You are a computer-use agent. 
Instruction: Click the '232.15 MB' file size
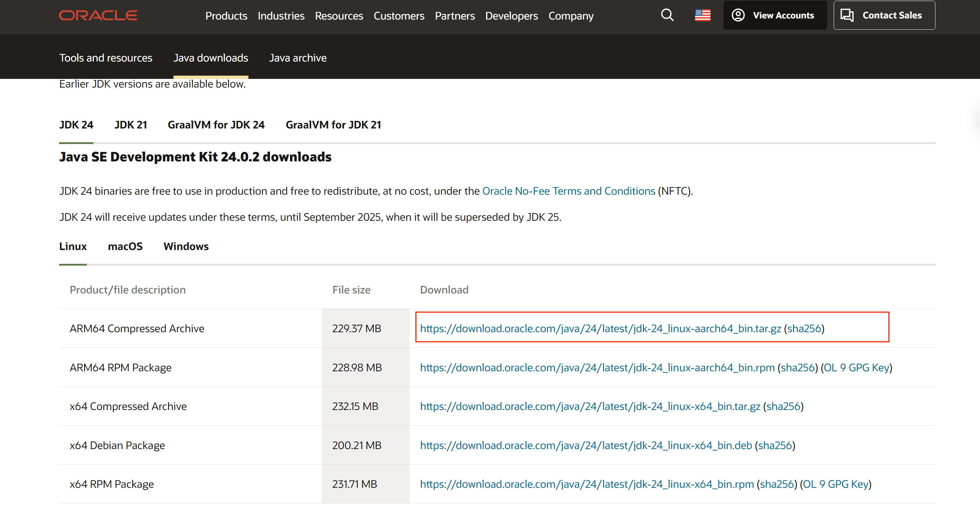355,406
